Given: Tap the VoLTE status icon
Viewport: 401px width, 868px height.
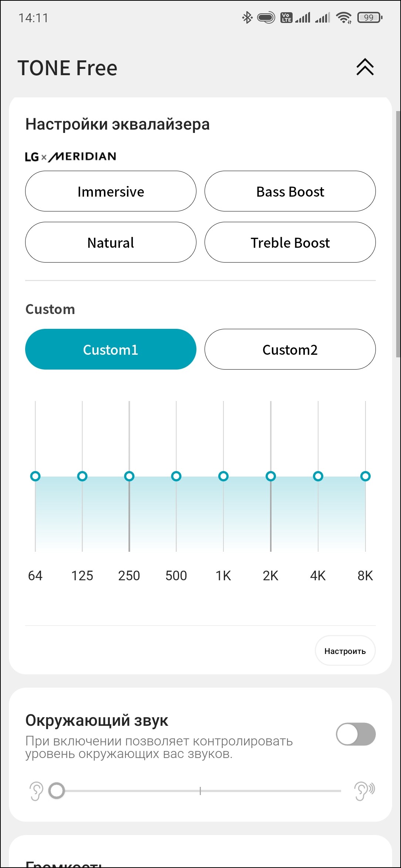Looking at the screenshot, I should [x=286, y=17].
